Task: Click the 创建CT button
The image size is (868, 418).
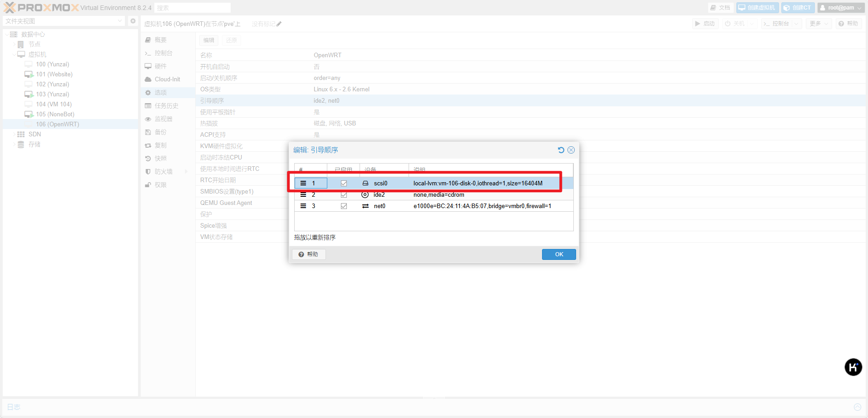Action: [x=798, y=8]
